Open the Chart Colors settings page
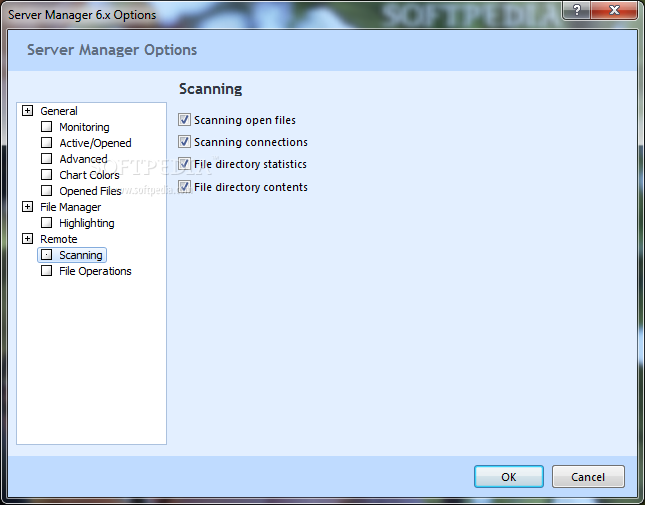This screenshot has height=505, width=645. (x=89, y=175)
